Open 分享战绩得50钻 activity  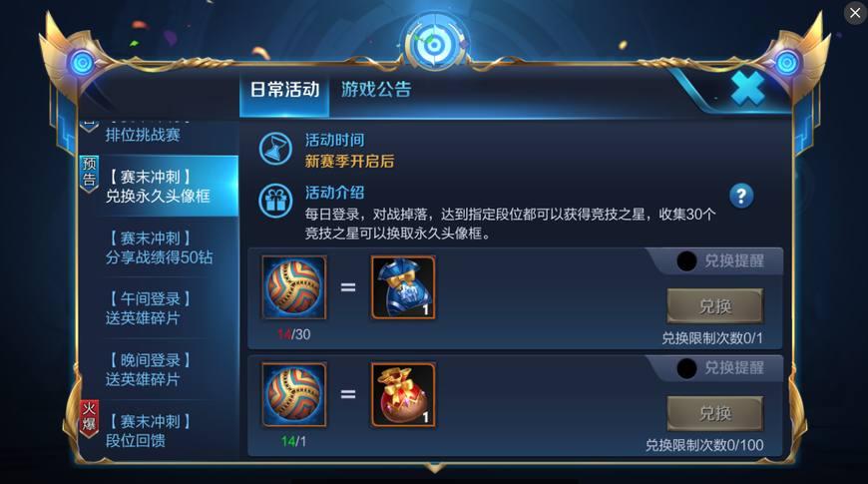pyautogui.click(x=160, y=247)
